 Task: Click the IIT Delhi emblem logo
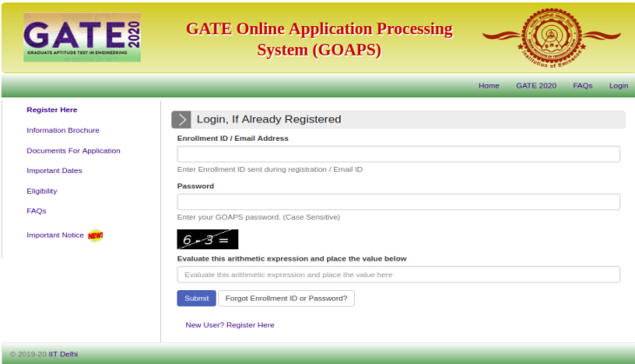pyautogui.click(x=551, y=37)
